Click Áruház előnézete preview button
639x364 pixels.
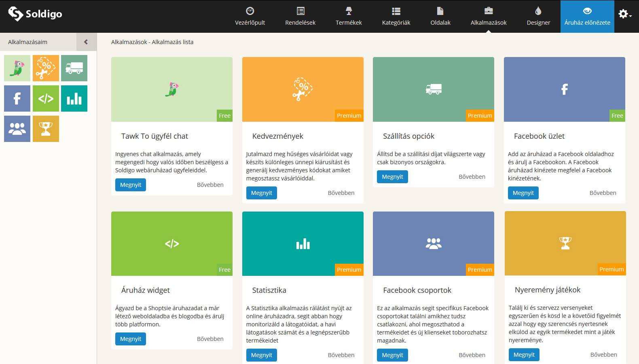(x=587, y=17)
